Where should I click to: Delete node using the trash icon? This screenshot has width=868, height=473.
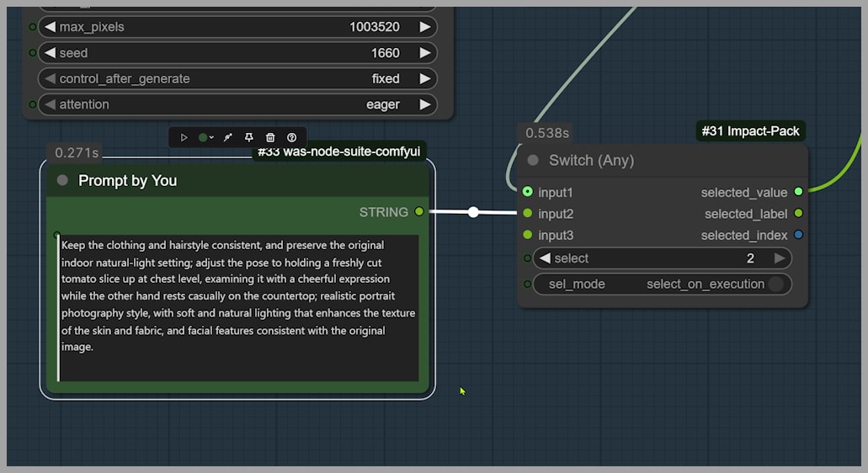pos(270,137)
